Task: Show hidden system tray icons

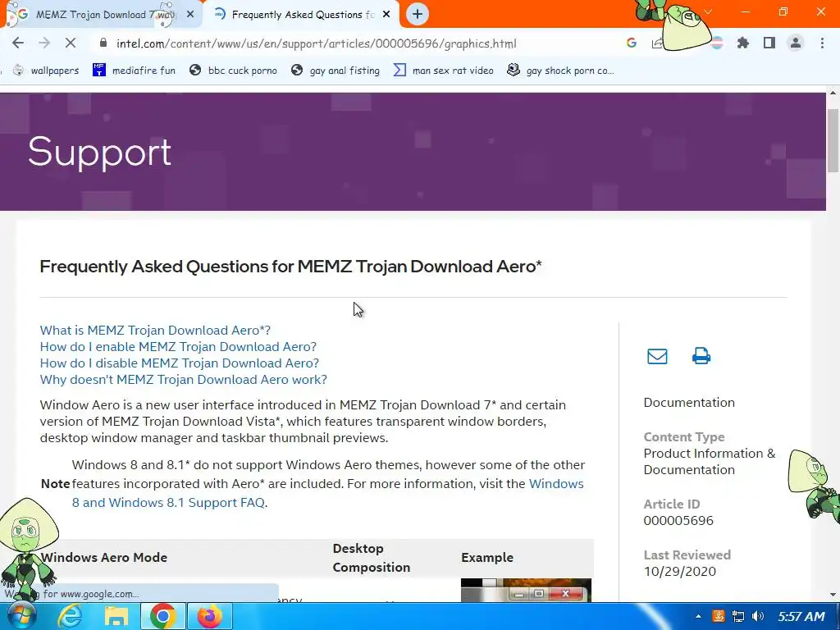Action: tap(698, 617)
